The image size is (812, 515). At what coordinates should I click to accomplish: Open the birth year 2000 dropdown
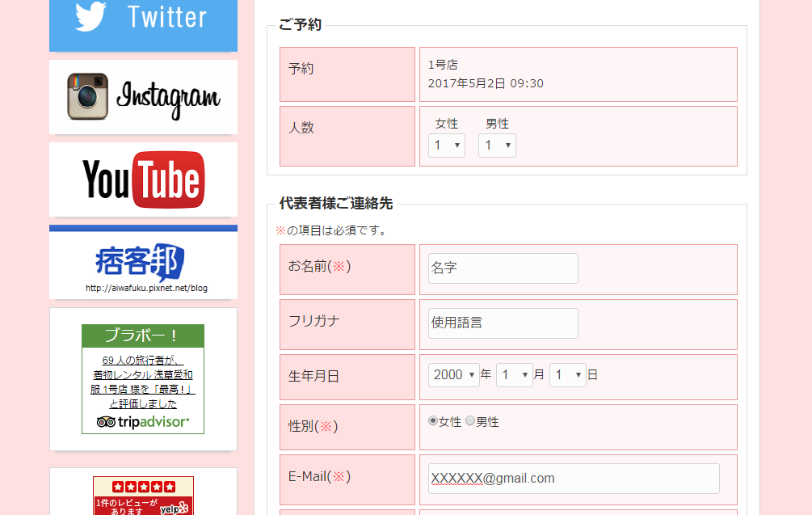[453, 375]
